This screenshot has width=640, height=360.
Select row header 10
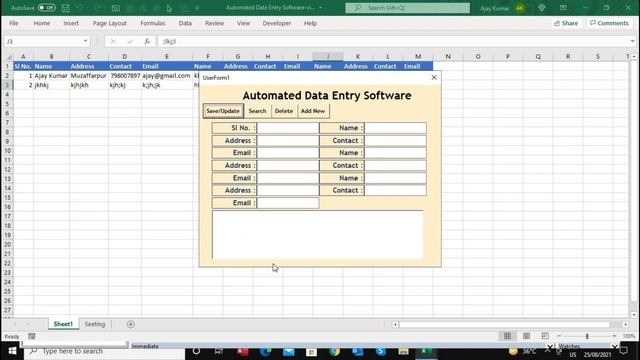(7, 151)
